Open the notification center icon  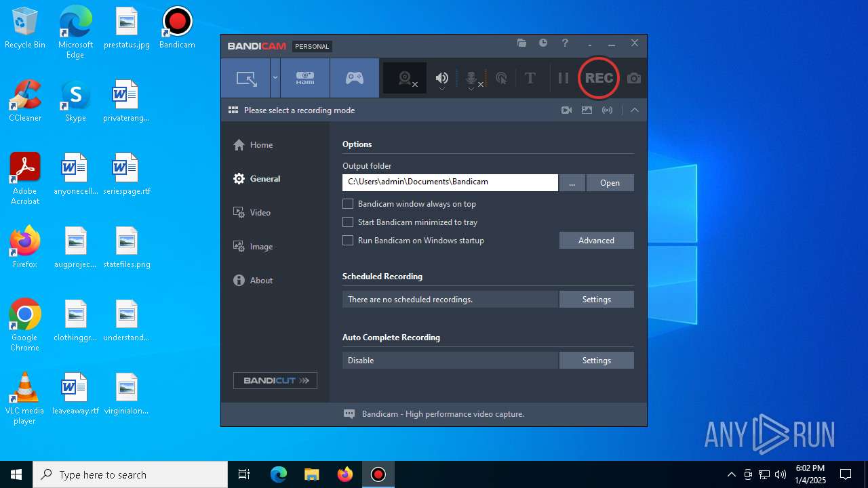(x=846, y=474)
